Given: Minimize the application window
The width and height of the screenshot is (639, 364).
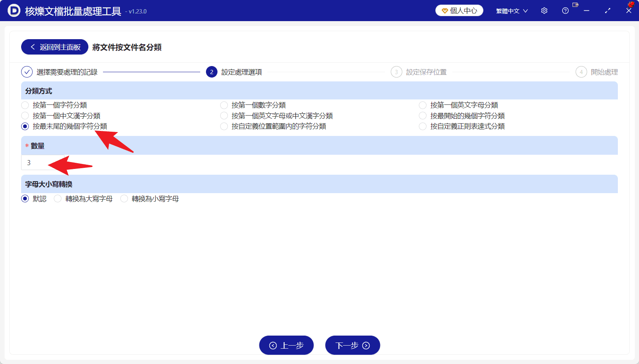Looking at the screenshot, I should click(x=586, y=11).
